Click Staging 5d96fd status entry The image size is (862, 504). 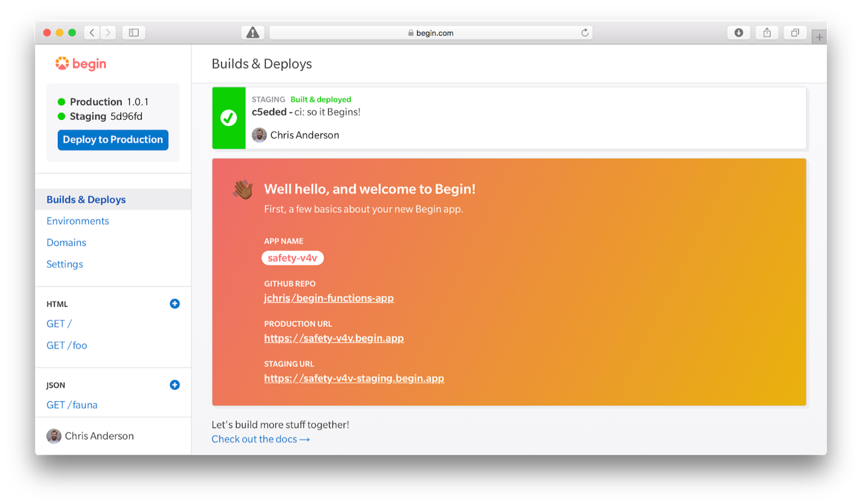pyautogui.click(x=100, y=116)
